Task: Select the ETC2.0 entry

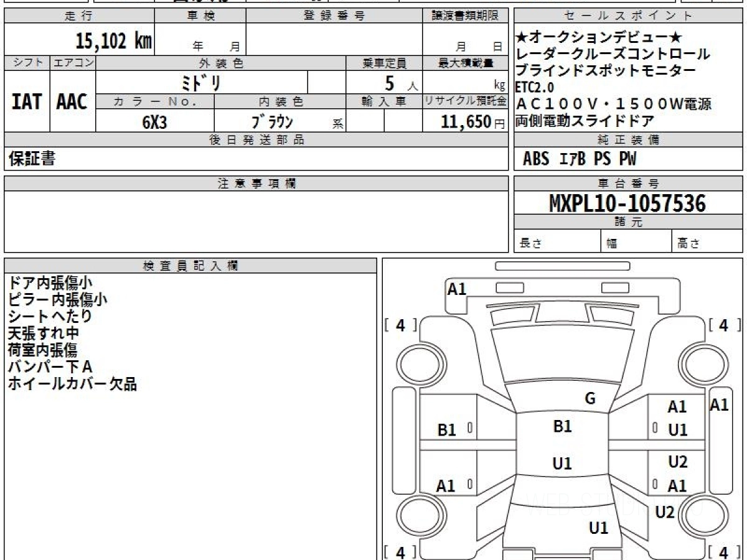Action: click(534, 86)
